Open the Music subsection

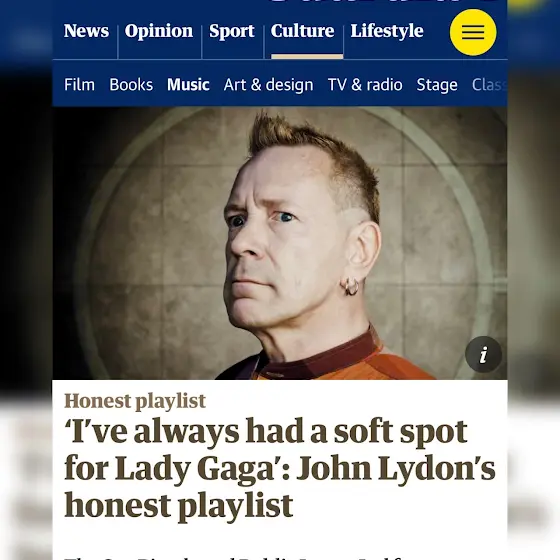pyautogui.click(x=188, y=85)
